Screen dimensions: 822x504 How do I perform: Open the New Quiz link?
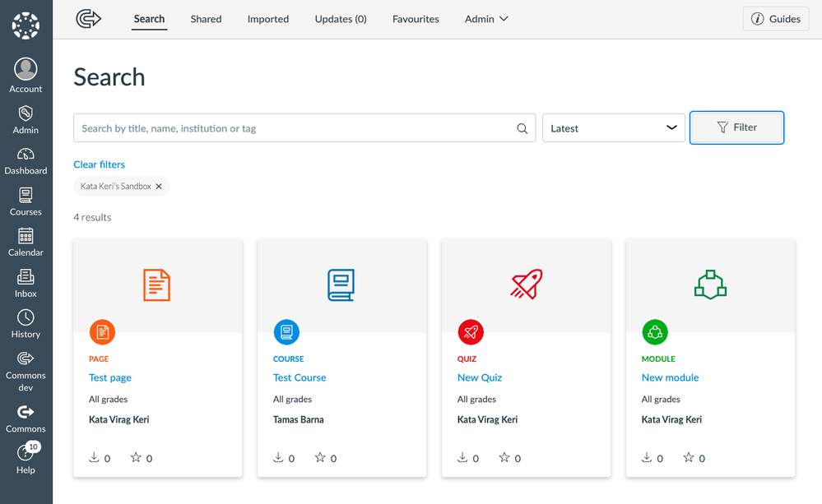point(479,377)
